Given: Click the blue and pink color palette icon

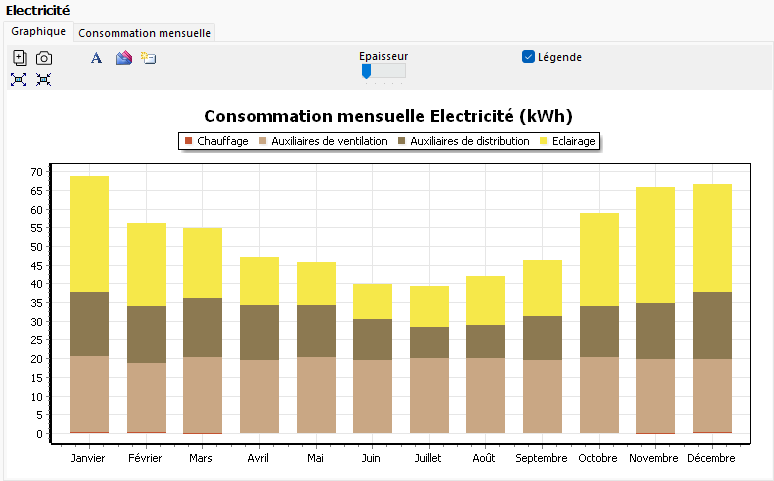Looking at the screenshot, I should (x=124, y=58).
